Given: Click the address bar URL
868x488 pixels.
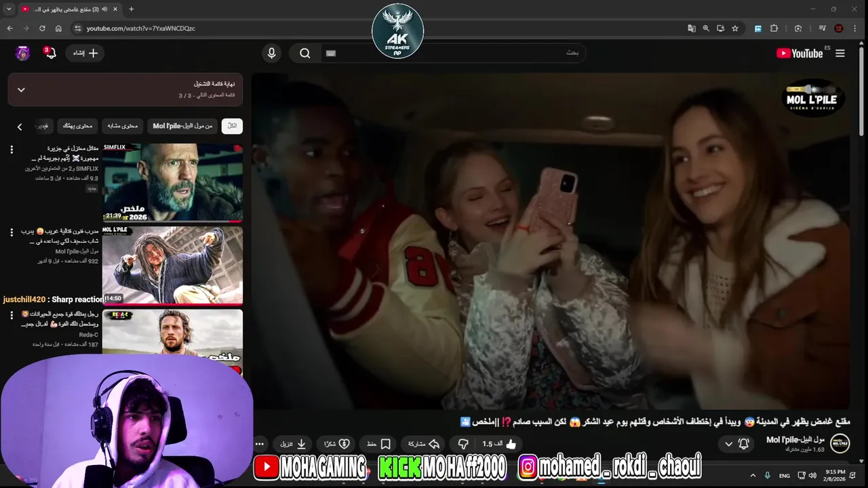Looking at the screenshot, I should coord(141,28).
